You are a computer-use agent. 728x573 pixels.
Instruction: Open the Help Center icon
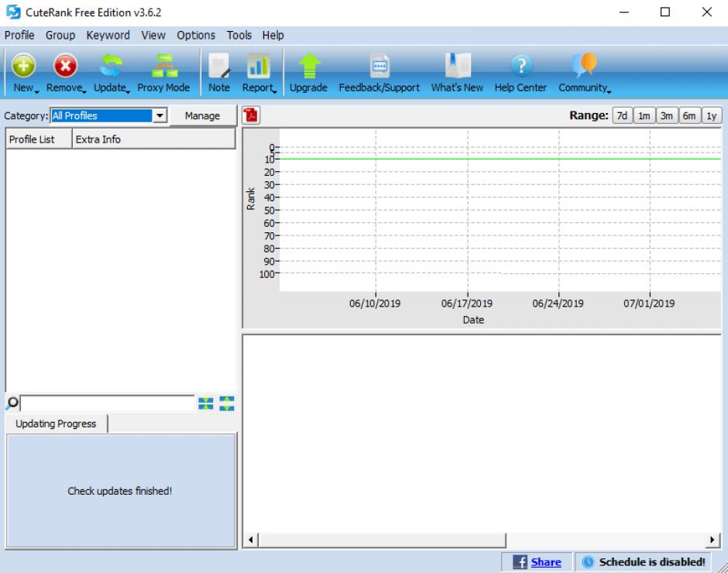[521, 66]
